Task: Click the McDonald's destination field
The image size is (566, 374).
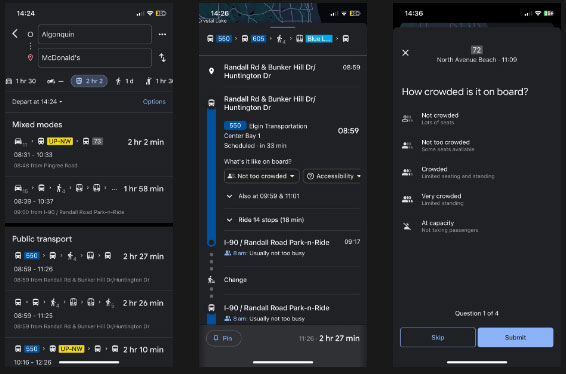Action: point(95,58)
